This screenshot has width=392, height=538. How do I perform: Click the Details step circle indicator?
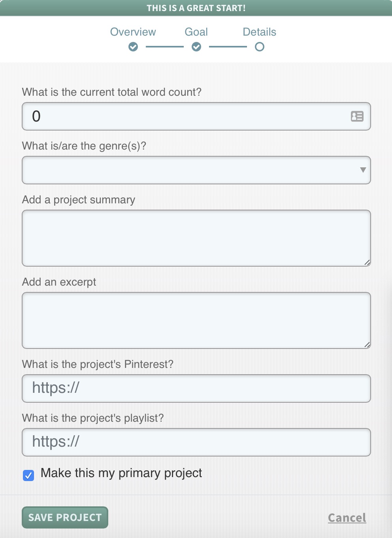[259, 47]
